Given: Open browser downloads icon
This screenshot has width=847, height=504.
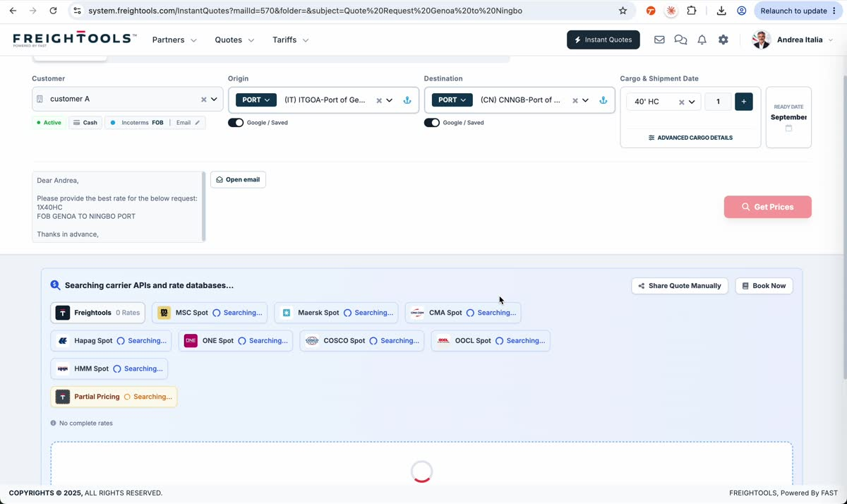Looking at the screenshot, I should (x=721, y=11).
